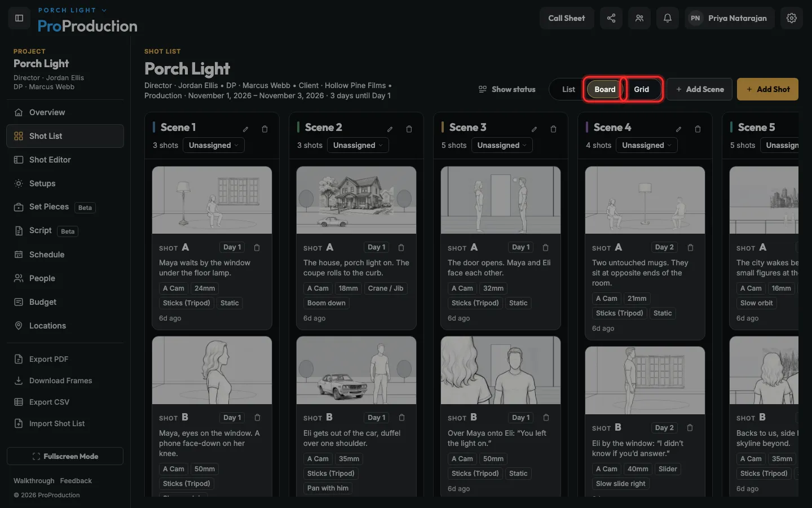
Task: Open Scene 2 Unassigned dropdown
Action: tap(358, 145)
